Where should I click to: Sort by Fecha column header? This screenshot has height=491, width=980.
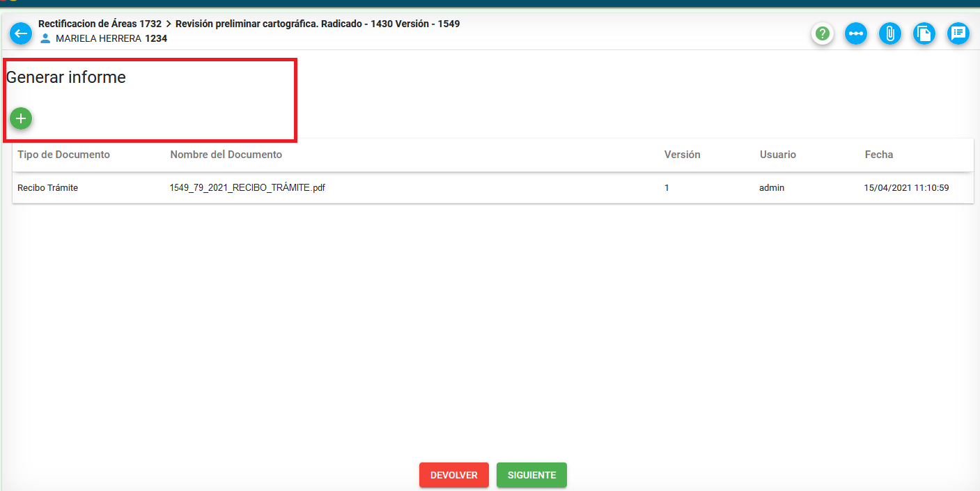878,155
